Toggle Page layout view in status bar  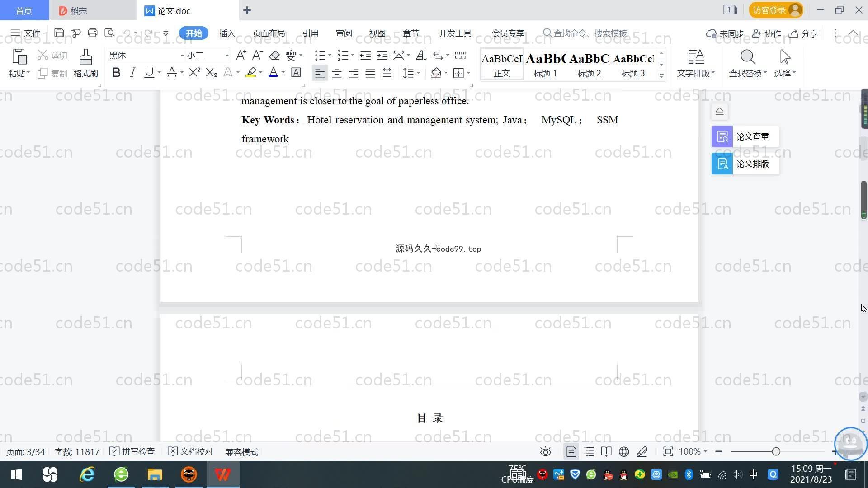[x=571, y=452]
